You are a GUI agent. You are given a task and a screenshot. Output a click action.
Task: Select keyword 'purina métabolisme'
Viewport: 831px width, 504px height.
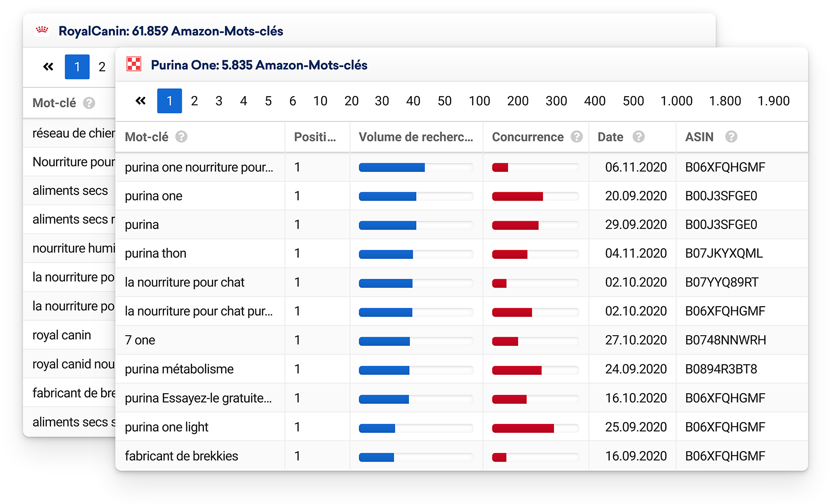pos(179,369)
